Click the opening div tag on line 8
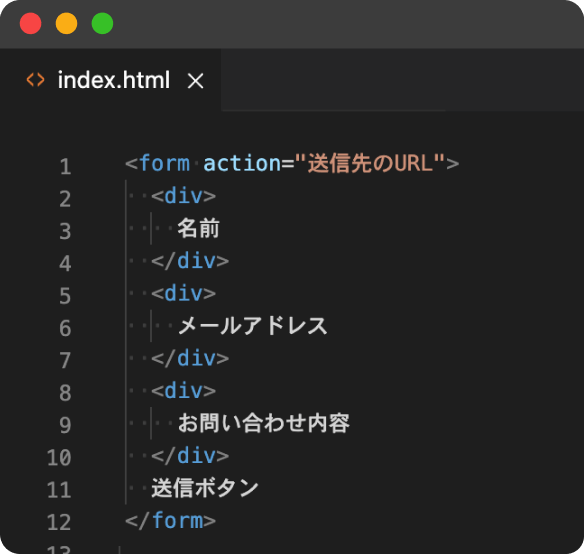The width and height of the screenshot is (584, 554). click(x=184, y=391)
